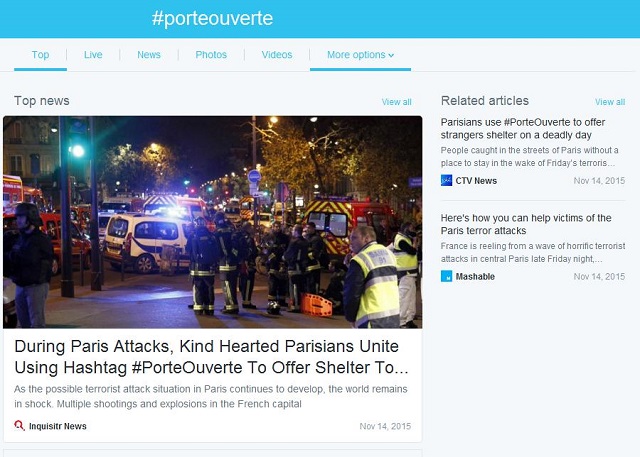Viewport: 640px width, 457px height.
Task: Select the News tab
Action: pos(149,55)
